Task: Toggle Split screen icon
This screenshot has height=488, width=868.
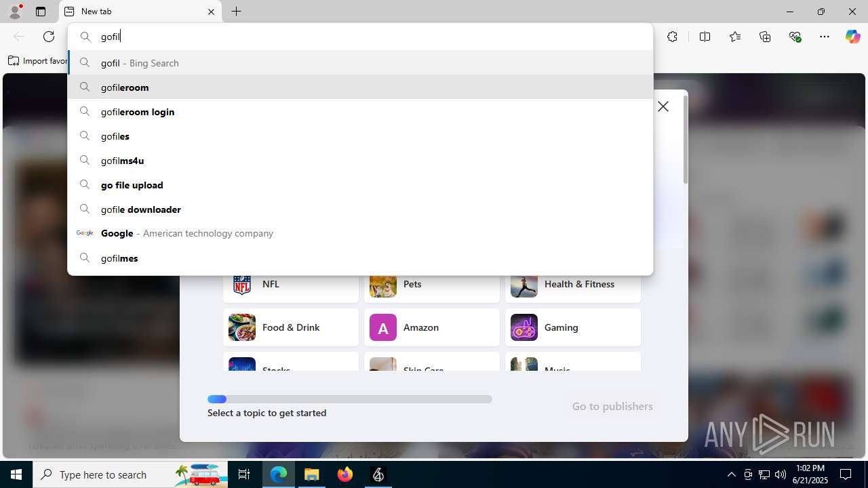Action: [705, 37]
